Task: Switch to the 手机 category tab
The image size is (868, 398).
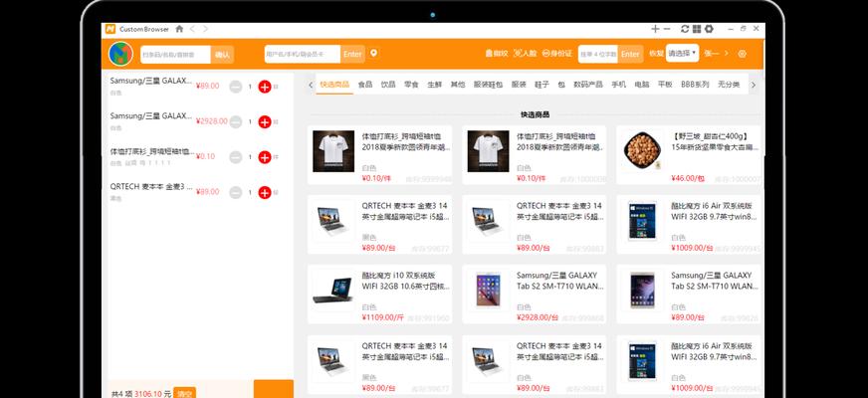Action: point(618,85)
